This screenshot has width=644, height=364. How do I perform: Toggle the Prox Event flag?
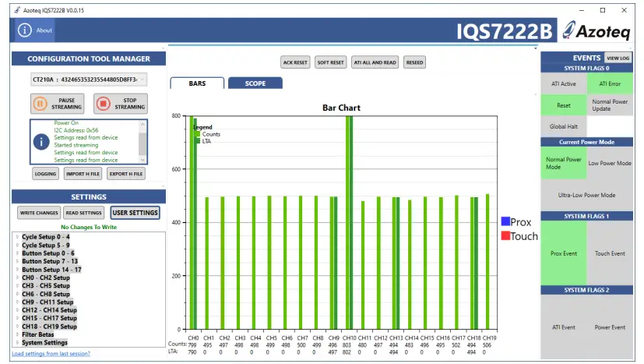pyautogui.click(x=563, y=253)
